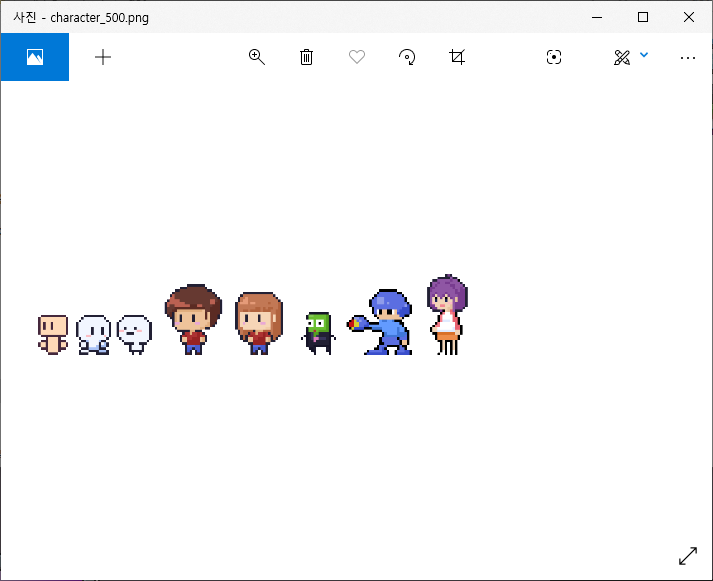Minimize the Photos window
This screenshot has height=581, width=713.
tap(597, 17)
